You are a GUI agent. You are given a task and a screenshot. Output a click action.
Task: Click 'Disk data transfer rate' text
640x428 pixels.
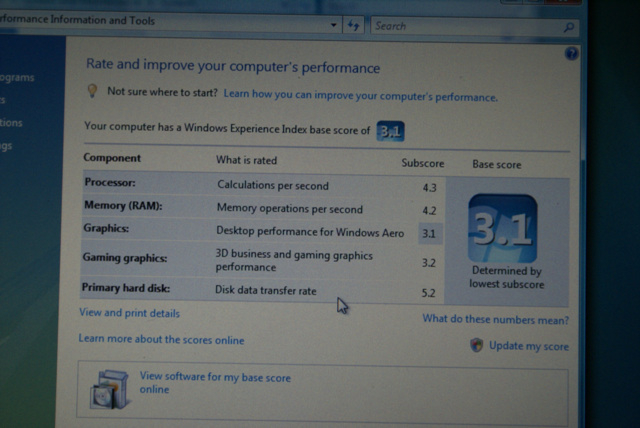point(266,290)
